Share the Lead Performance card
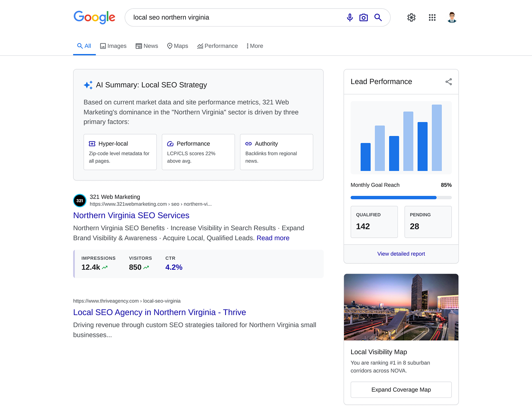532x418 pixels. pyautogui.click(x=449, y=82)
